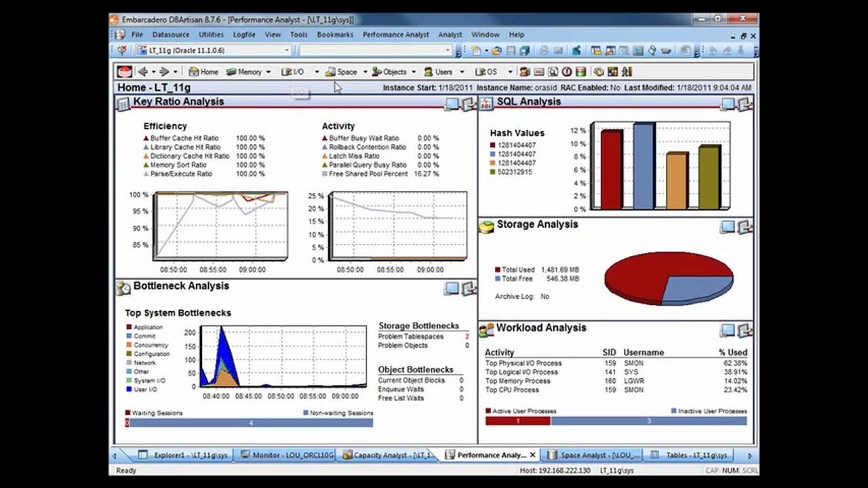Click the back navigation arrow icon
Viewport: 868px width, 488px height.
coord(142,72)
